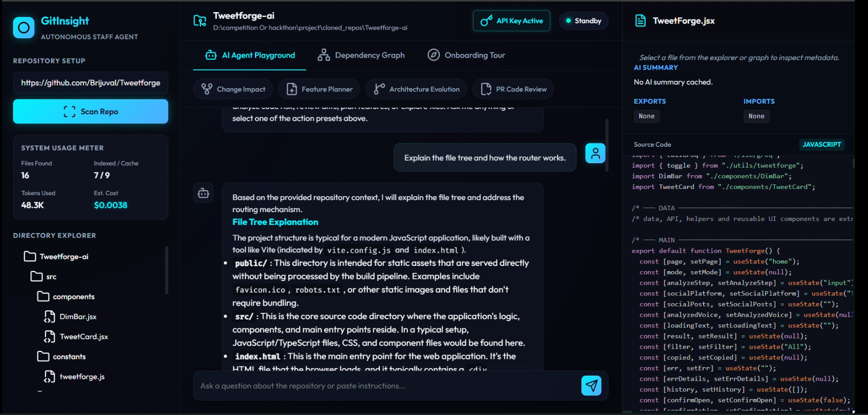868x415 pixels.
Task: Click the Architecture Evolution git branch icon
Action: 379,89
